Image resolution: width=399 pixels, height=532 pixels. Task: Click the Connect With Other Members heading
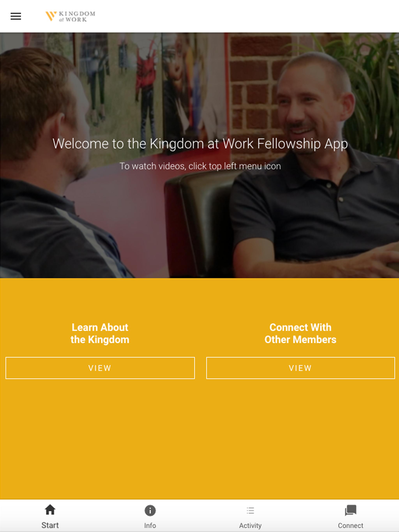tap(300, 334)
